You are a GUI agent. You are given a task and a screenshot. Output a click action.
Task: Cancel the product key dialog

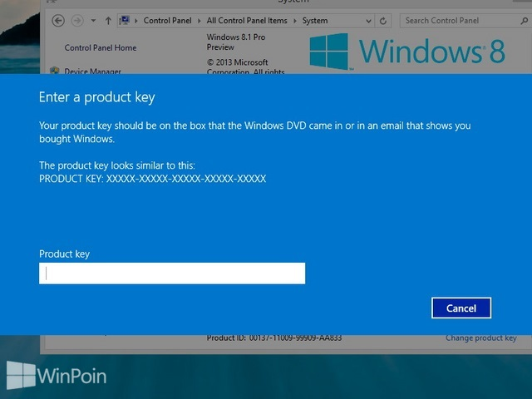[461, 308]
